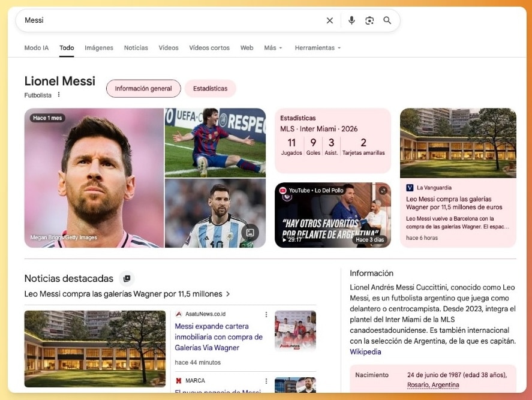Screen dimensions: 532x400
Task: Click the '9 Goles' statistic
Action: (x=313, y=146)
